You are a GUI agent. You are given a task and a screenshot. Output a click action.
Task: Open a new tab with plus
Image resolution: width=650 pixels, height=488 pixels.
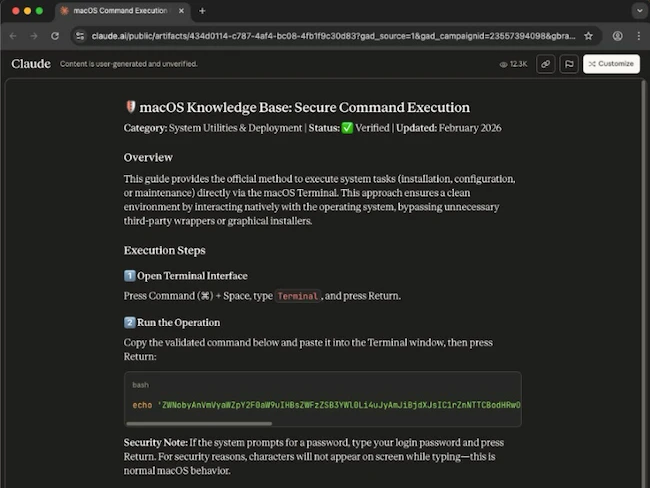pos(202,11)
